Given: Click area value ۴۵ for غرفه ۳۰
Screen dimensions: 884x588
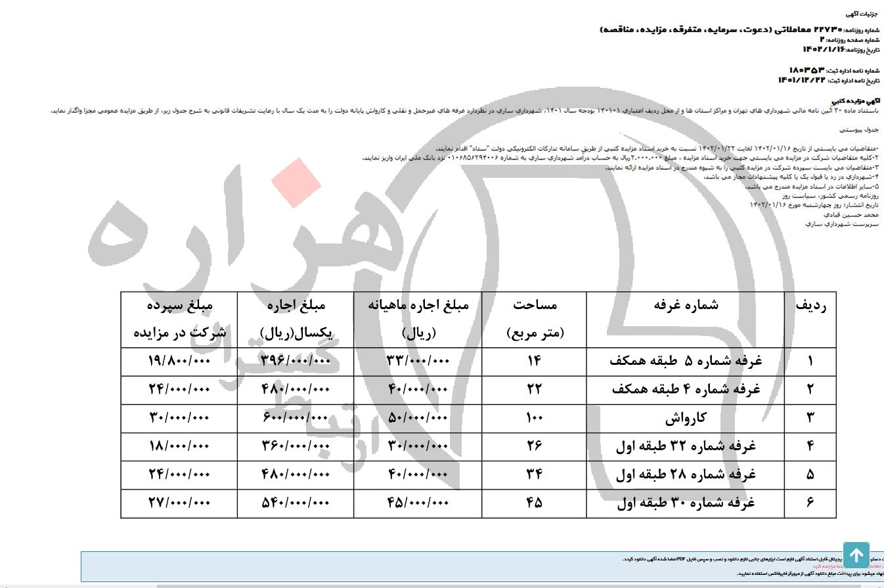Looking at the screenshot, I should click(x=535, y=503).
